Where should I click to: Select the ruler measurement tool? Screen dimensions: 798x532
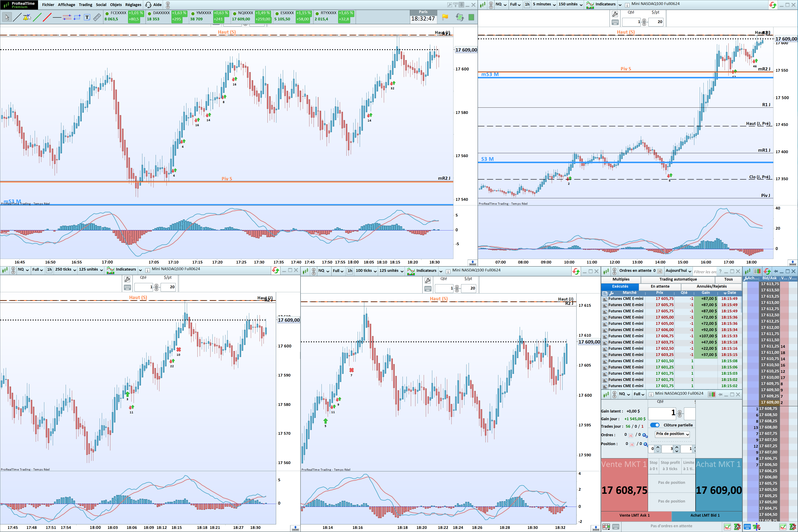point(97,17)
